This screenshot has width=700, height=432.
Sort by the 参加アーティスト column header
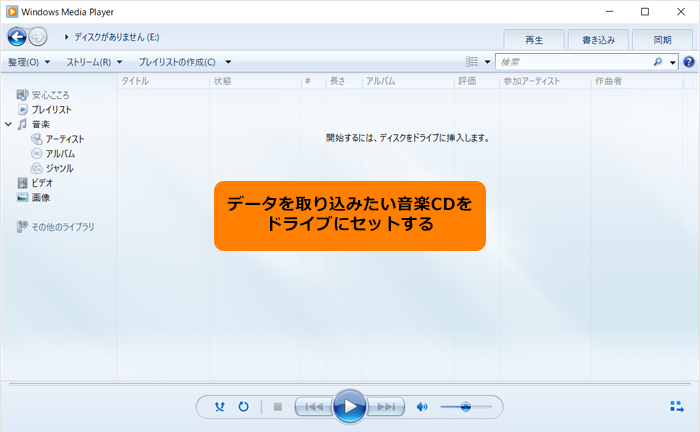pyautogui.click(x=545, y=81)
